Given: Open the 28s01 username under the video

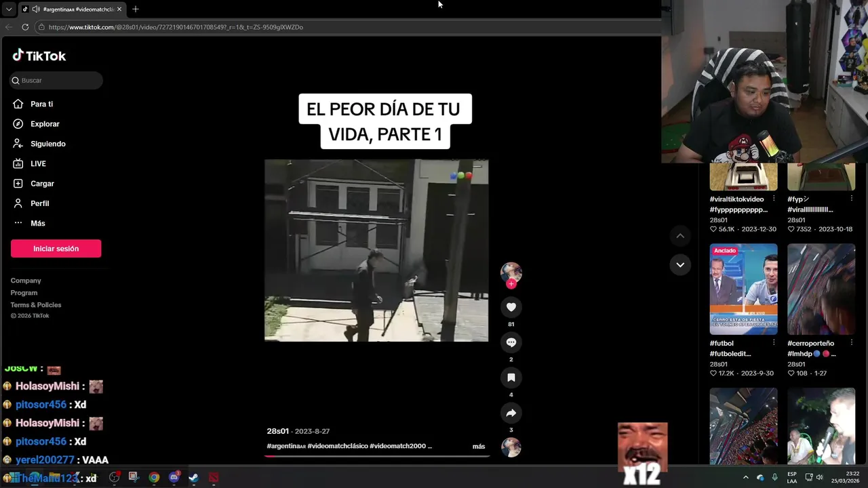Looking at the screenshot, I should click(x=278, y=431).
